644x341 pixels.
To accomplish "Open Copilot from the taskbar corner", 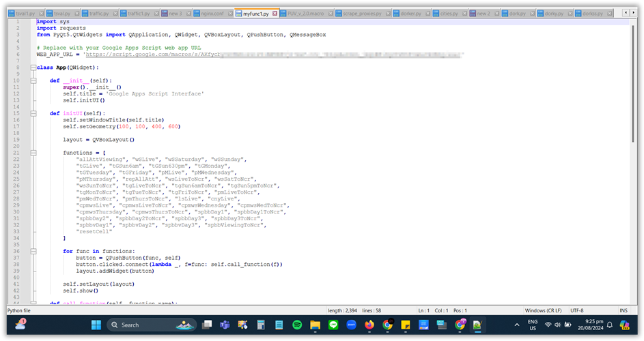I will click(x=625, y=325).
